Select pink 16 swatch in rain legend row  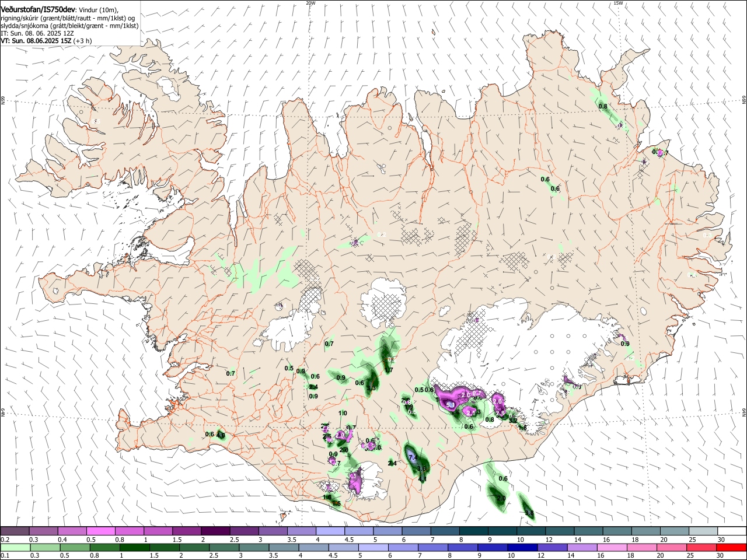click(x=612, y=547)
